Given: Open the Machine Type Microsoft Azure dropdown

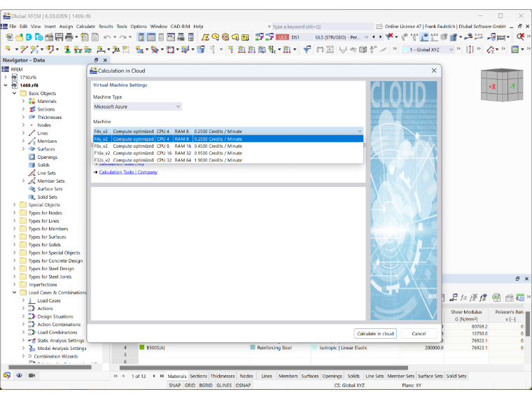Looking at the screenshot, I should click(x=137, y=106).
